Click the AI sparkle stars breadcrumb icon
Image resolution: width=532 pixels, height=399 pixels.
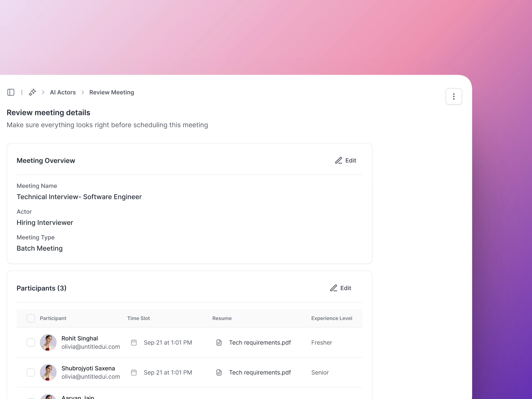click(x=32, y=92)
